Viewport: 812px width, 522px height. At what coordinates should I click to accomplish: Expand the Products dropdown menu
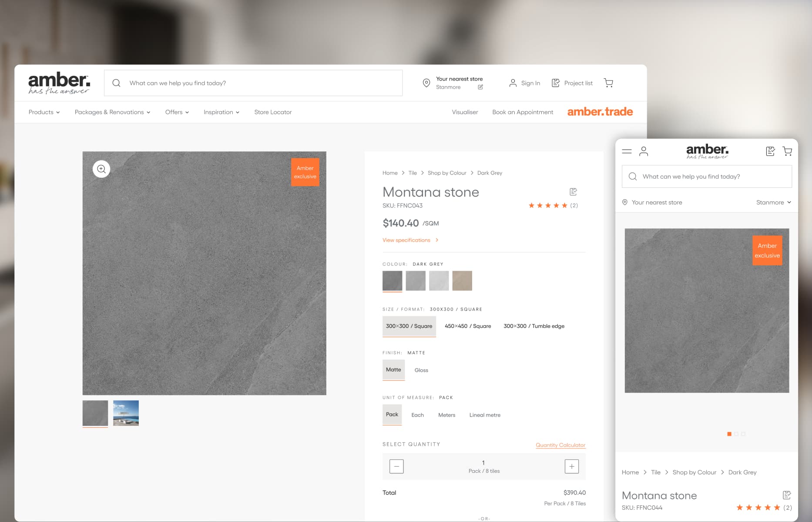(44, 112)
